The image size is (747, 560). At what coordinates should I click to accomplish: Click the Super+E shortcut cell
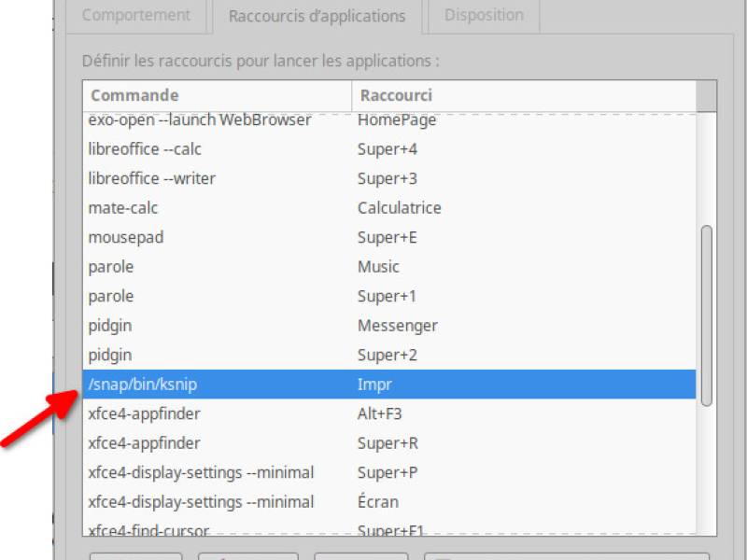[x=387, y=237]
